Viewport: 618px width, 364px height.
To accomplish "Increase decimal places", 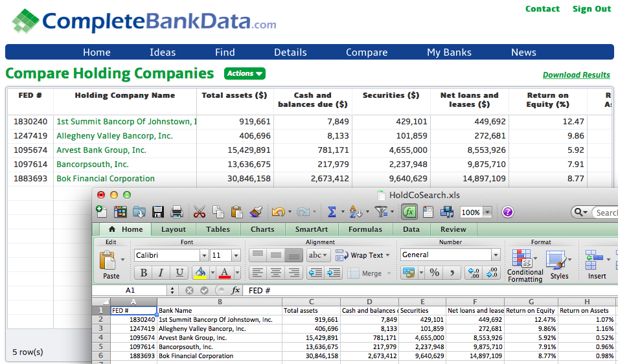I will tap(474, 273).
